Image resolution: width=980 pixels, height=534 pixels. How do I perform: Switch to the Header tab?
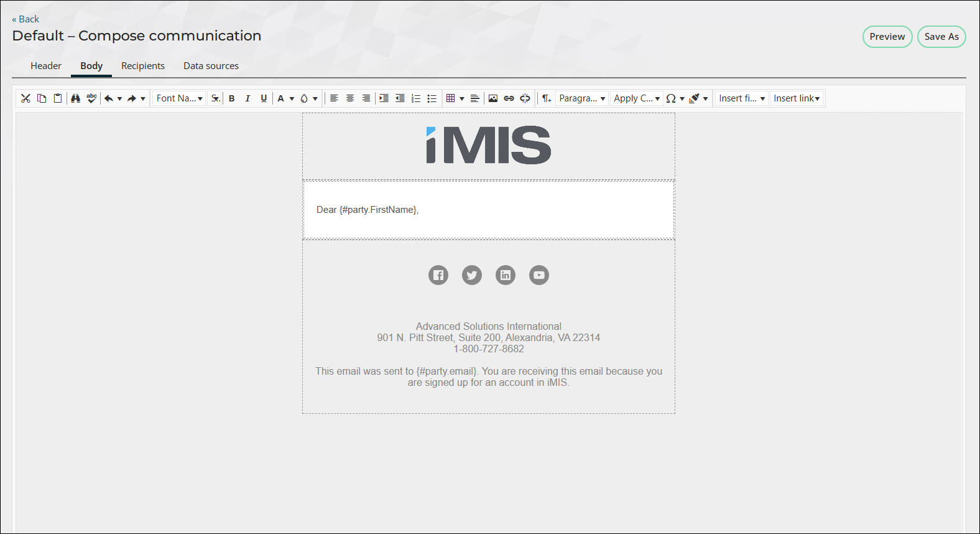coord(46,66)
